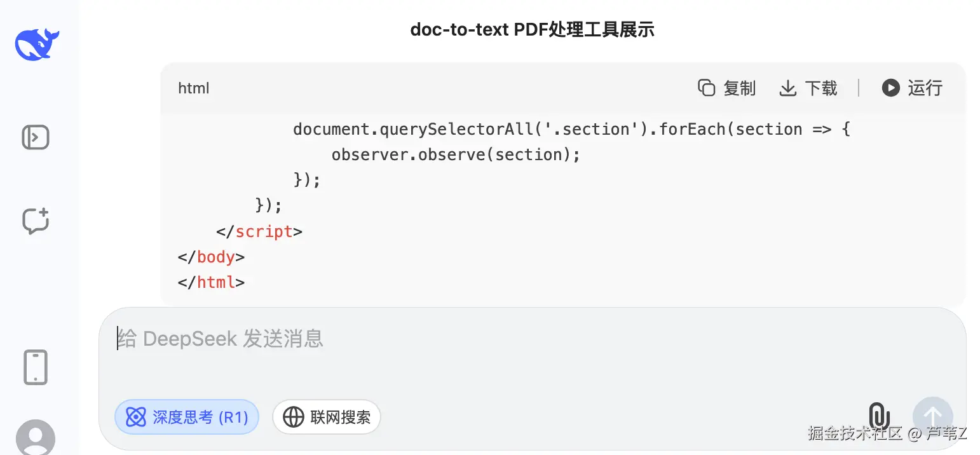Open the mobile app download icon

pos(36,367)
